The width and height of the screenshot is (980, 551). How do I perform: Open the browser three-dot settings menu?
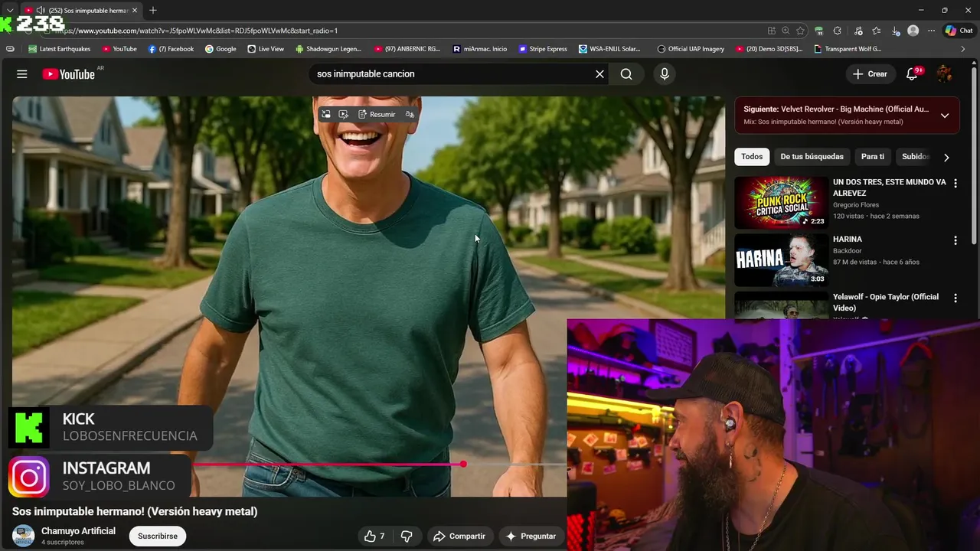[931, 31]
